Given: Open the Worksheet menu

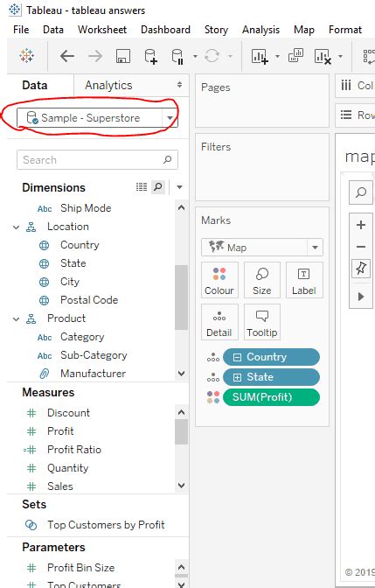Looking at the screenshot, I should [x=102, y=30].
